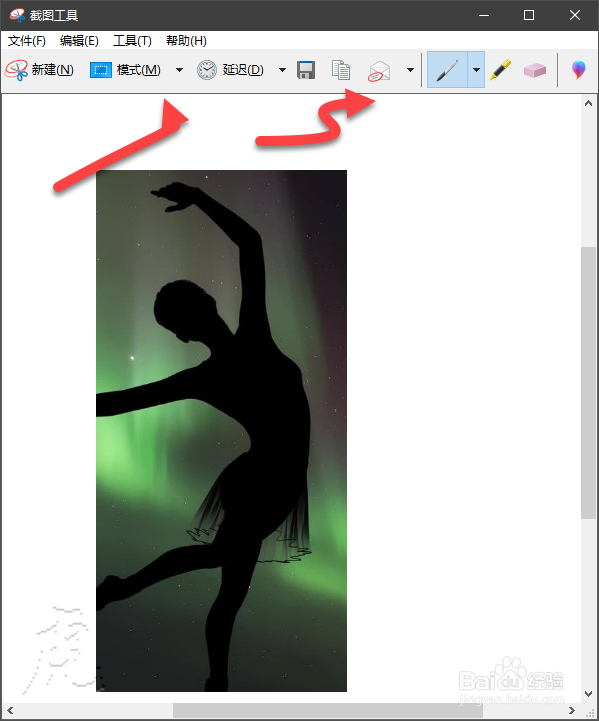The width and height of the screenshot is (599, 721).
Task: Save snip with floppy disk icon
Action: [x=306, y=70]
